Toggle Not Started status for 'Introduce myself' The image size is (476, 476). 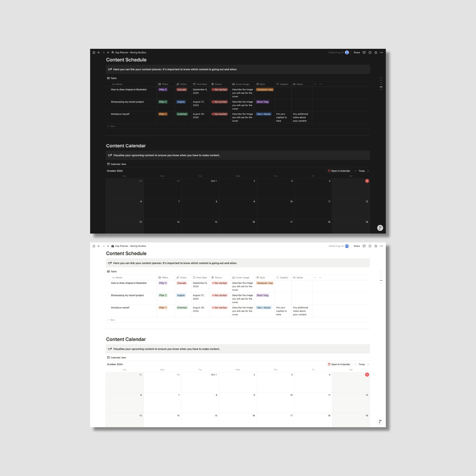[219, 114]
